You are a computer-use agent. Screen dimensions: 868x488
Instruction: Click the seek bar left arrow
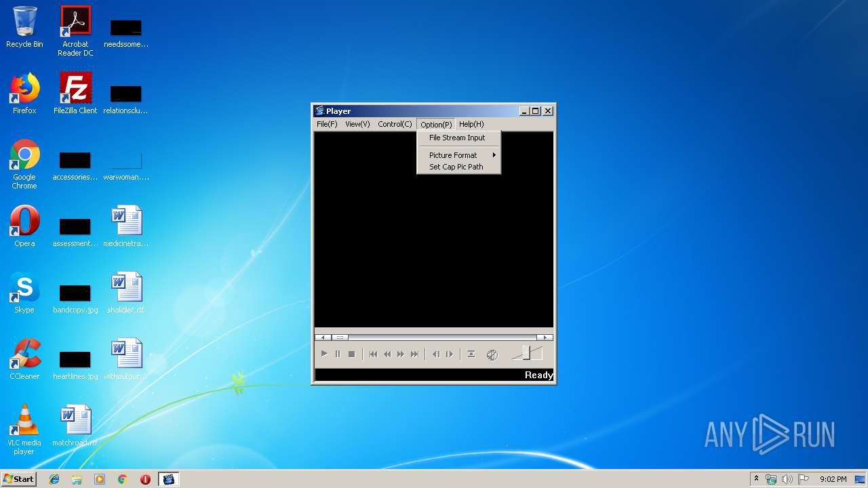(323, 337)
